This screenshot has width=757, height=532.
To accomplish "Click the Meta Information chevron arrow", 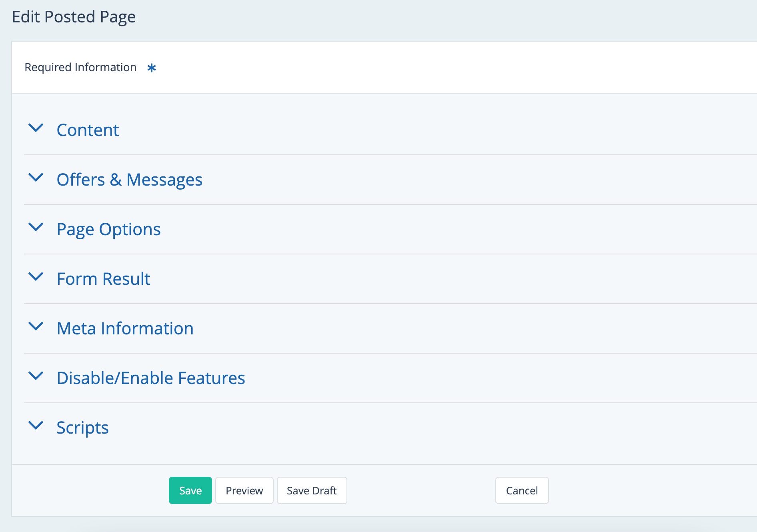I will 36,326.
